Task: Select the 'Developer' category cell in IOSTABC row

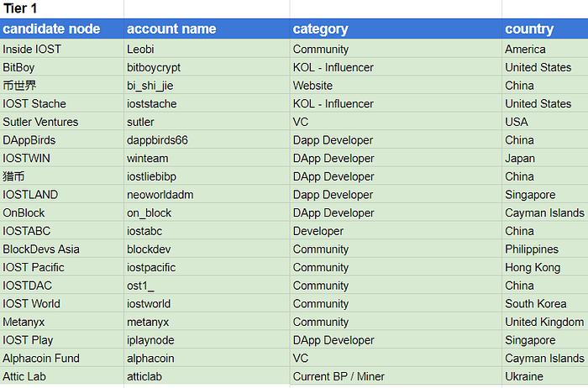Action: coord(396,231)
